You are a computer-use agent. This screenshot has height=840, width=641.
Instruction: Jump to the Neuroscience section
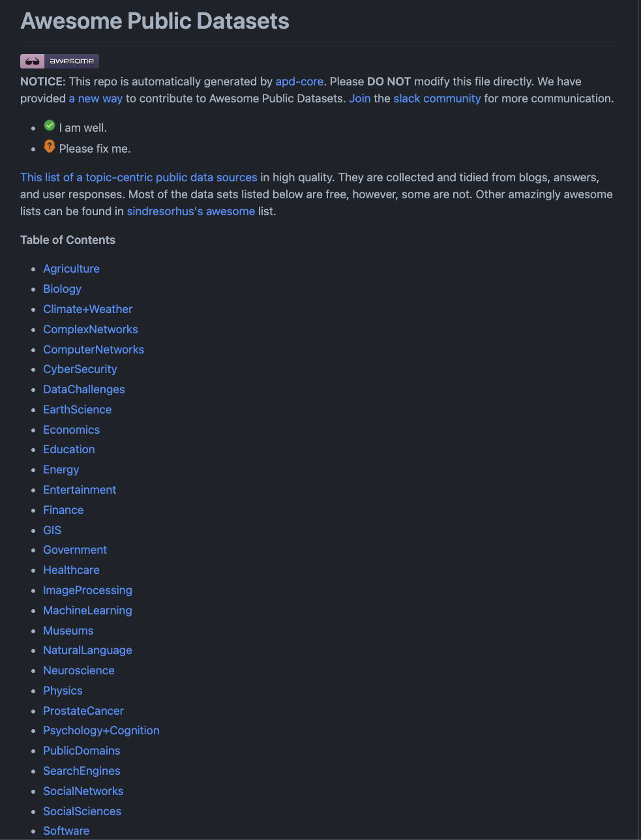tap(79, 670)
